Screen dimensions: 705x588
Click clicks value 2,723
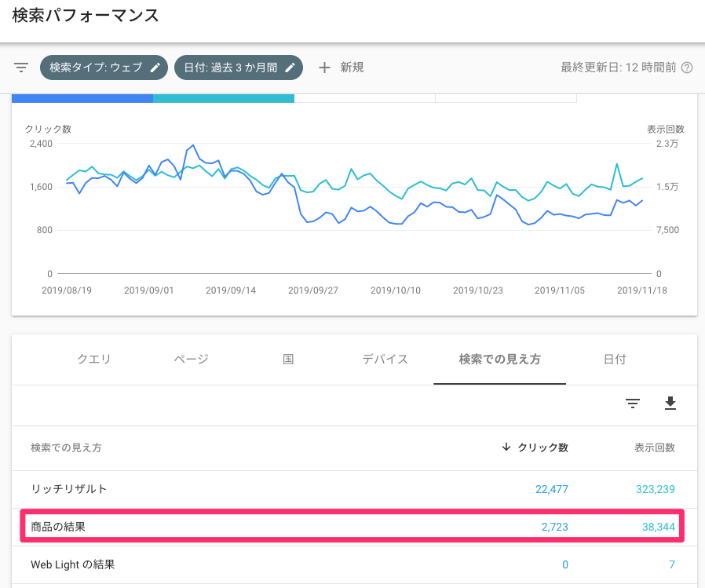[x=555, y=527]
